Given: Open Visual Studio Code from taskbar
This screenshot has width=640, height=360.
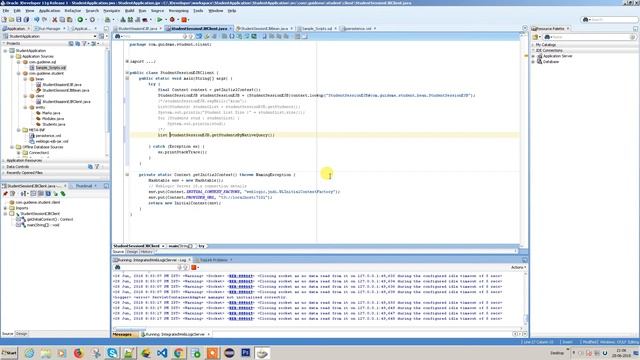Looking at the screenshot, I should tap(162, 353).
